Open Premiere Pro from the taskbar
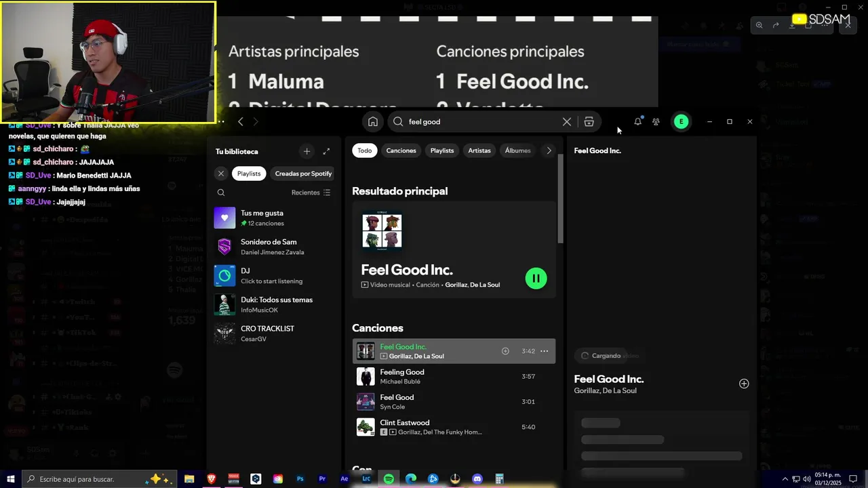Image resolution: width=868 pixels, height=488 pixels. (x=322, y=479)
